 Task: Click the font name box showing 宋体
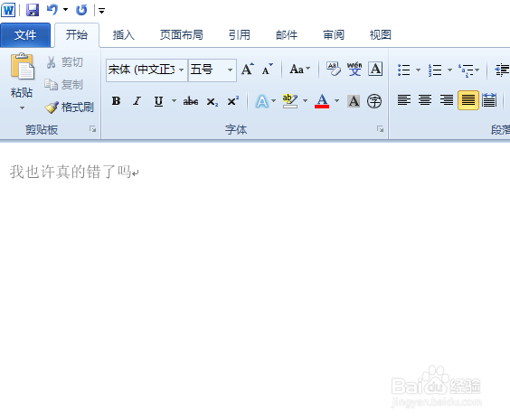142,70
